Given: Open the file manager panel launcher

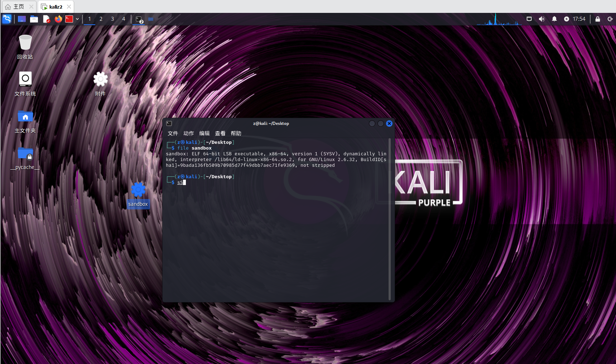Looking at the screenshot, I should [x=34, y=19].
